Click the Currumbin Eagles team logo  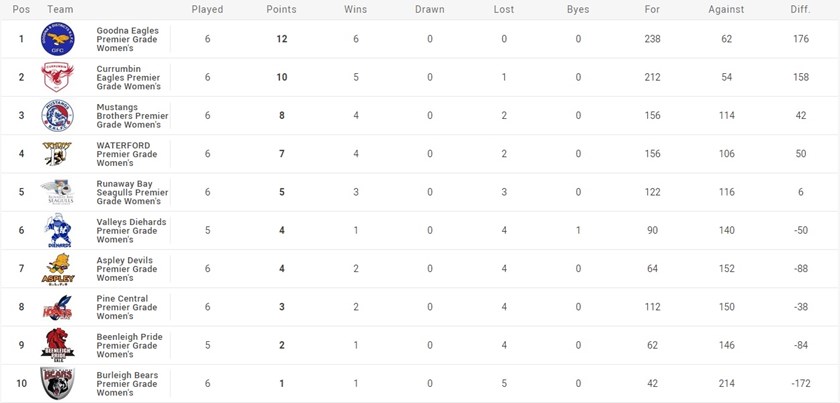(x=57, y=77)
